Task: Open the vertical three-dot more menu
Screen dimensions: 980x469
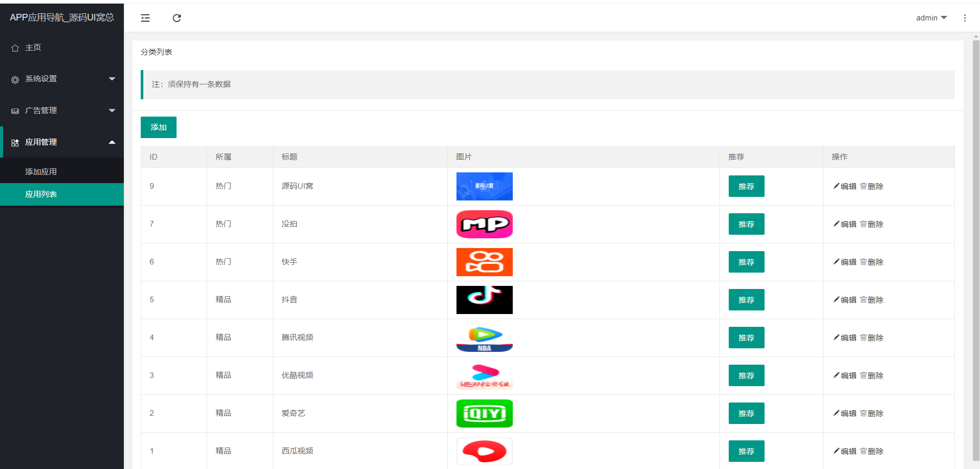Action: (965, 18)
